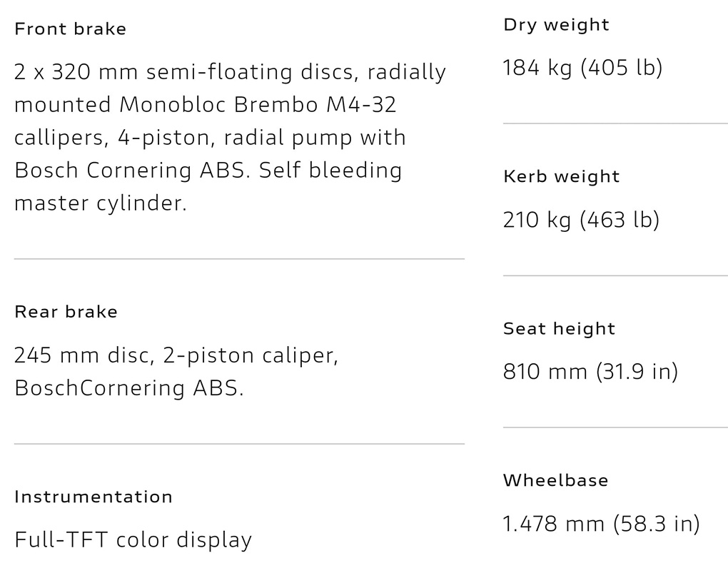Click the Monobloc Brembo M4-32 text
Image resolution: width=728 pixels, height=563 pixels.
[257, 105]
